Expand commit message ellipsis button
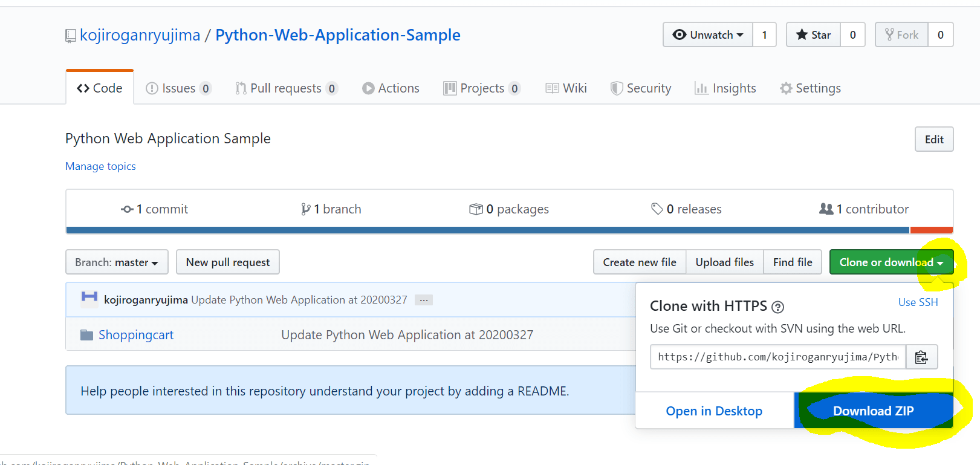The height and width of the screenshot is (465, 980). coord(424,300)
